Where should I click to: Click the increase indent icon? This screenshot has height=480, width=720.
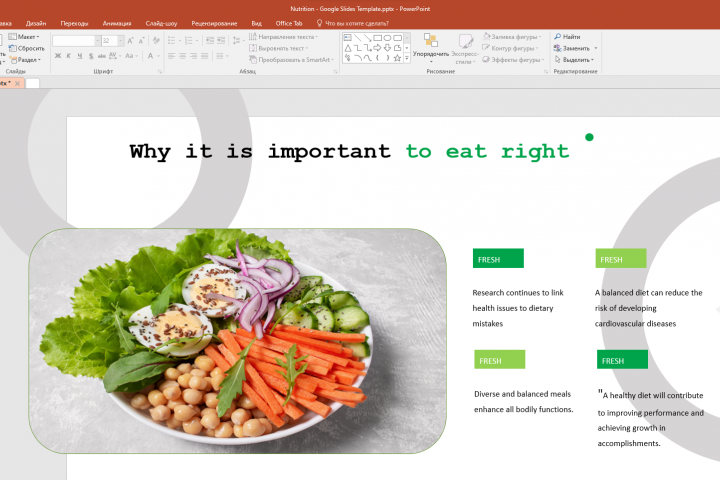tap(221, 41)
